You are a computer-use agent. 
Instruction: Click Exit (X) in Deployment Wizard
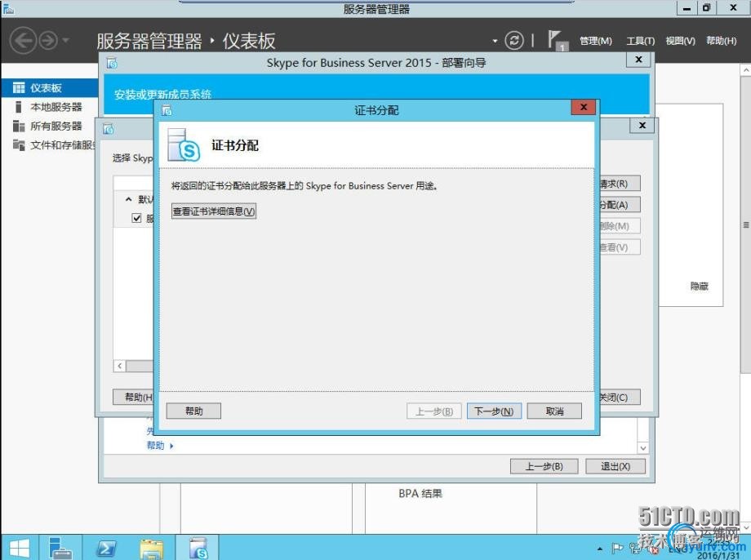615,466
